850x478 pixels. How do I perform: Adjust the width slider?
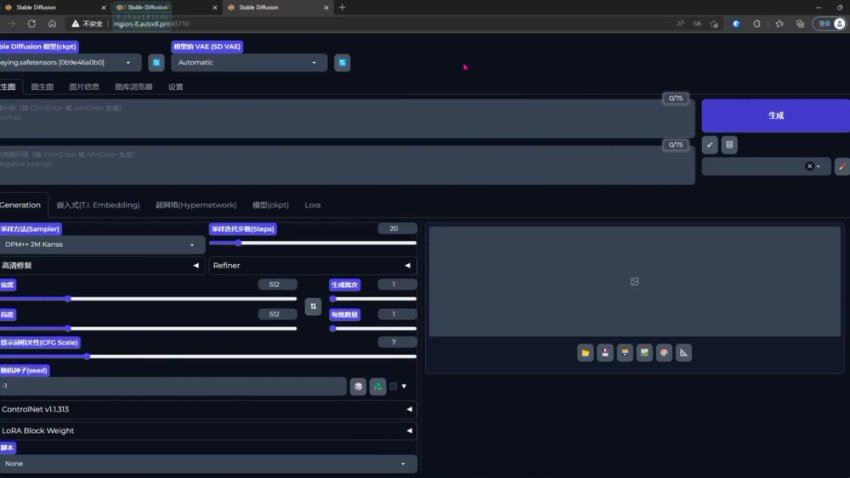[148, 299]
